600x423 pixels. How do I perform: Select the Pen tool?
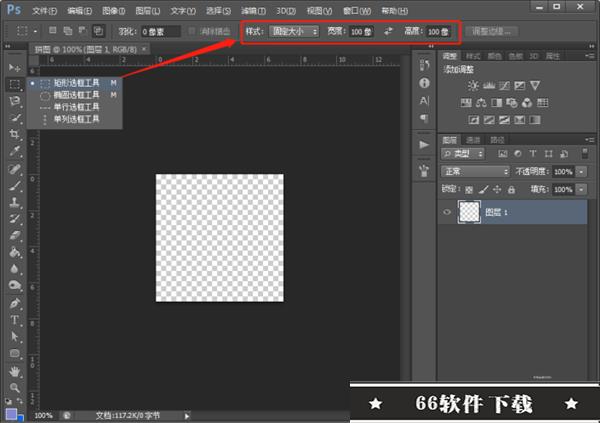15,303
